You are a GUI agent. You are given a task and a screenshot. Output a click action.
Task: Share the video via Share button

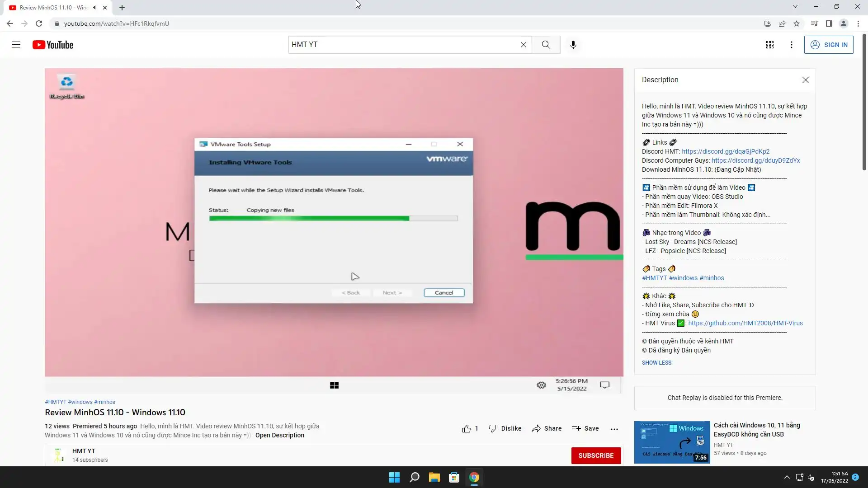point(547,428)
